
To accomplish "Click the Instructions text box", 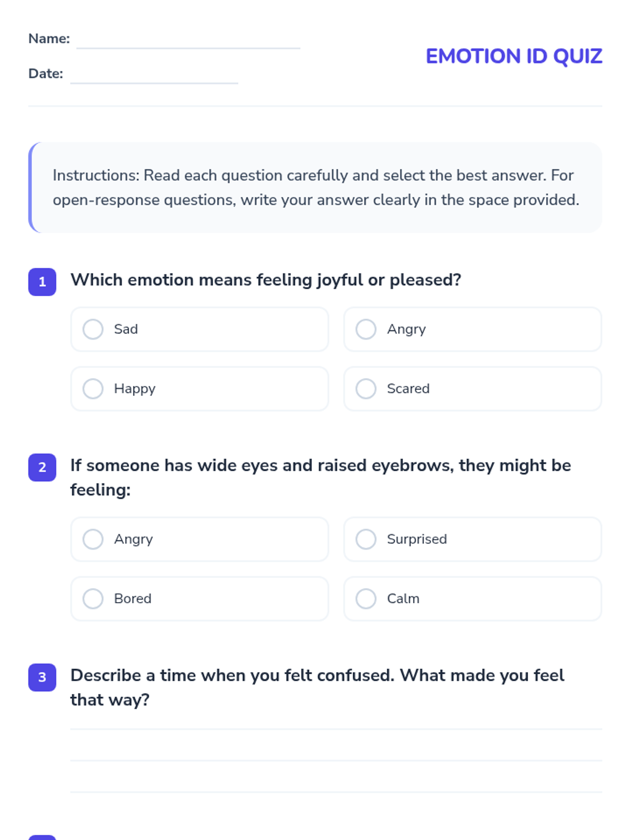I will (x=315, y=187).
